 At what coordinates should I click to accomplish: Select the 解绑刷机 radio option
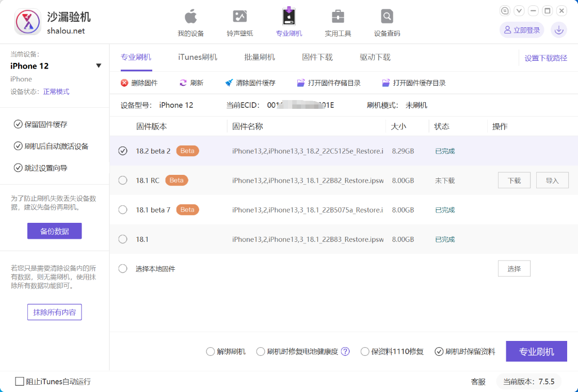210,352
